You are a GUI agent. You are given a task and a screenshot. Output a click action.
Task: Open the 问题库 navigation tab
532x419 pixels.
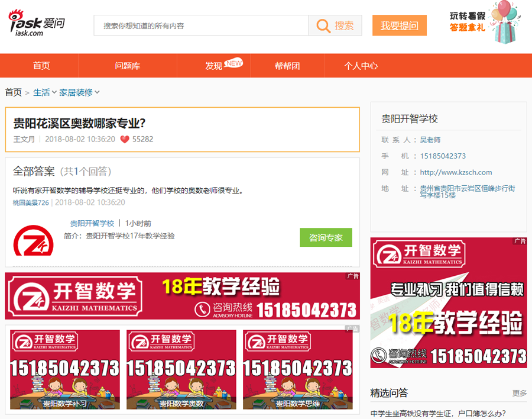(x=127, y=66)
